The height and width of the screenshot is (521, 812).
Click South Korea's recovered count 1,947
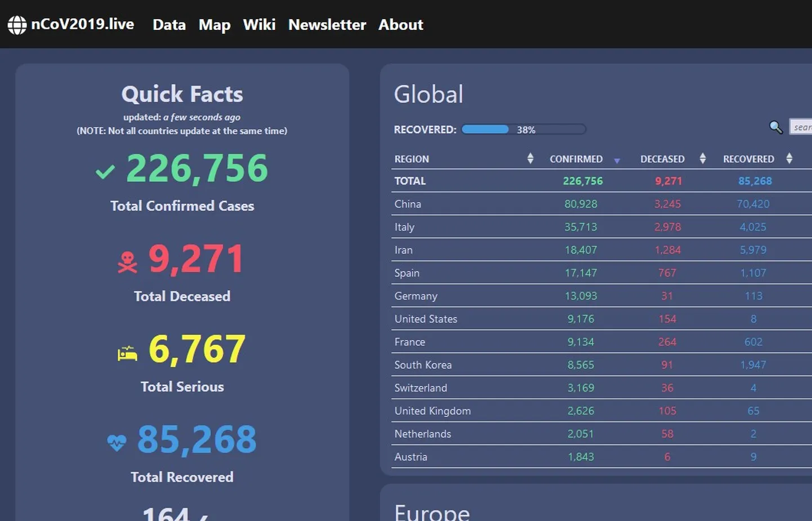[x=753, y=365]
